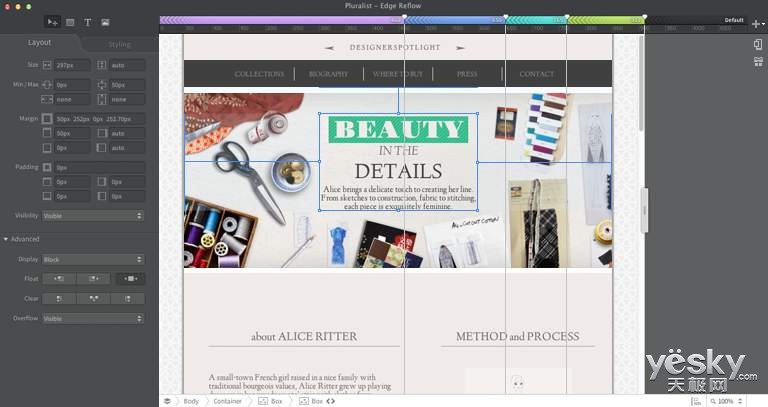Click the canvas vertical scrollbar
The height and width of the screenshot is (407, 768).
[x=641, y=83]
